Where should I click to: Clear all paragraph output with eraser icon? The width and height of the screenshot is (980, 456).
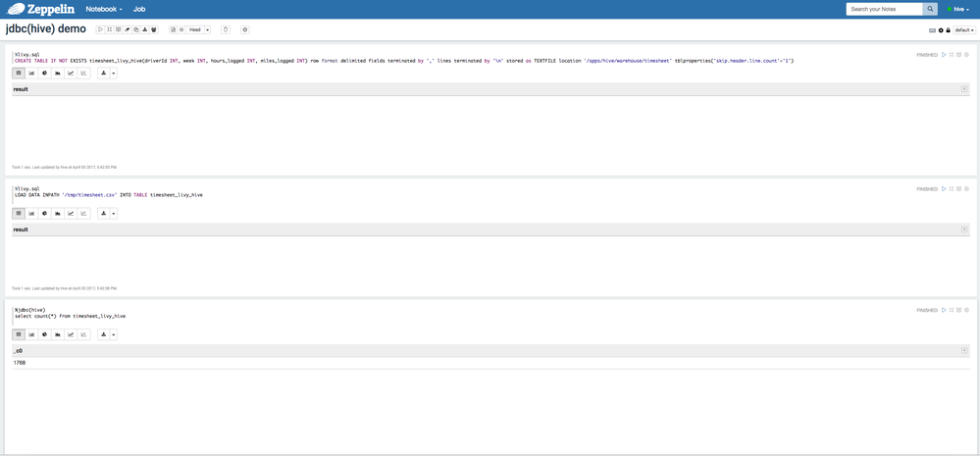[128, 29]
